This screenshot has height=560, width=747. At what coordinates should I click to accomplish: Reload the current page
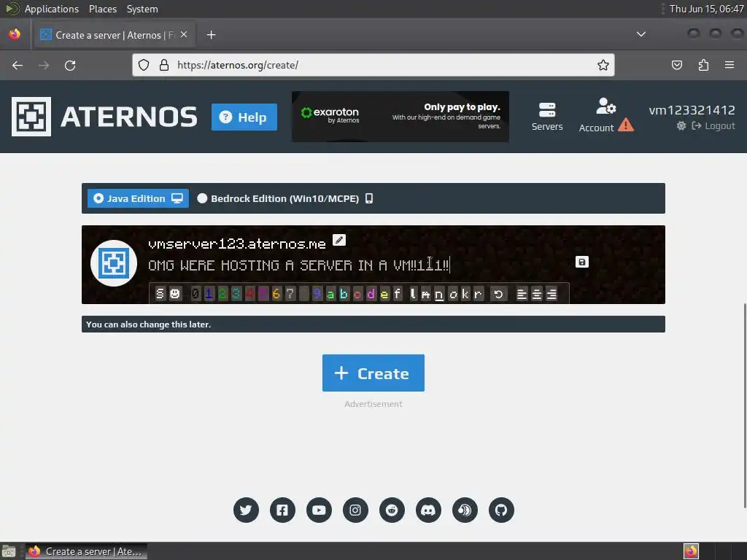pyautogui.click(x=70, y=65)
